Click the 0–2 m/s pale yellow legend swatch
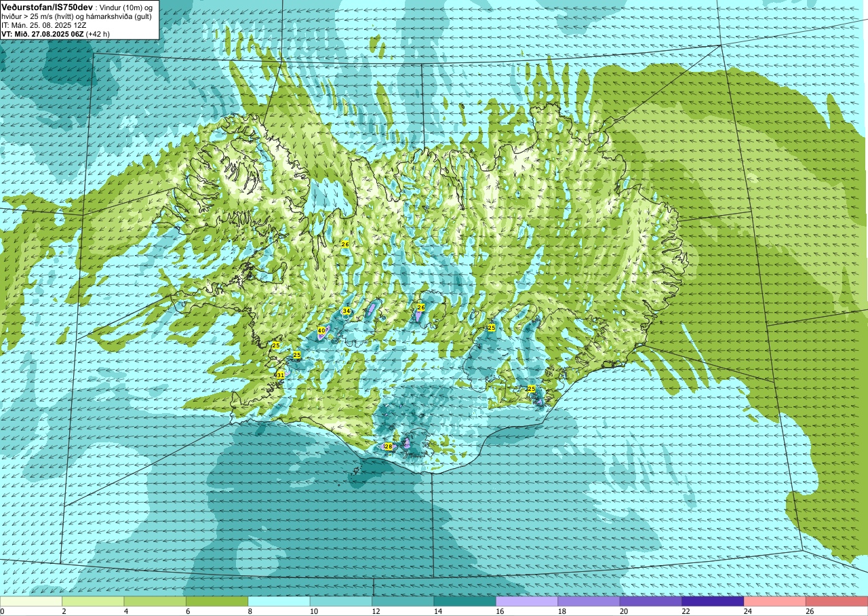 (x=31, y=601)
